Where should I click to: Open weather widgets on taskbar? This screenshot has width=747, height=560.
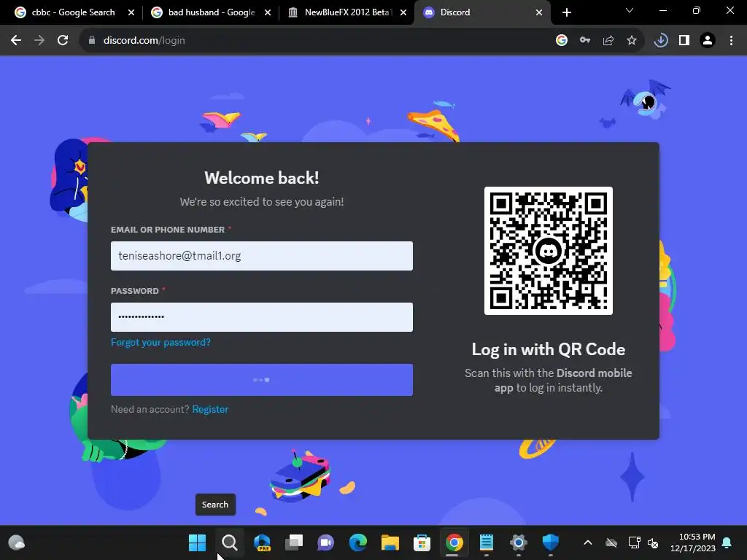click(x=17, y=542)
